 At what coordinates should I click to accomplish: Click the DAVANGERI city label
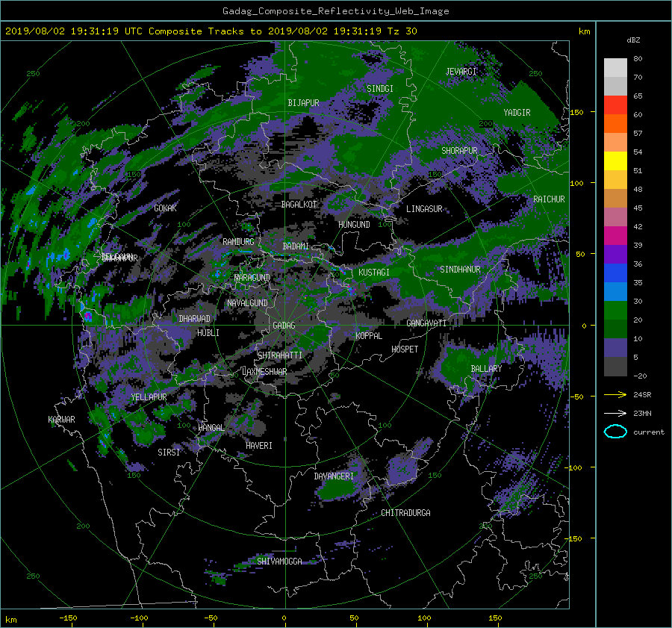[334, 476]
